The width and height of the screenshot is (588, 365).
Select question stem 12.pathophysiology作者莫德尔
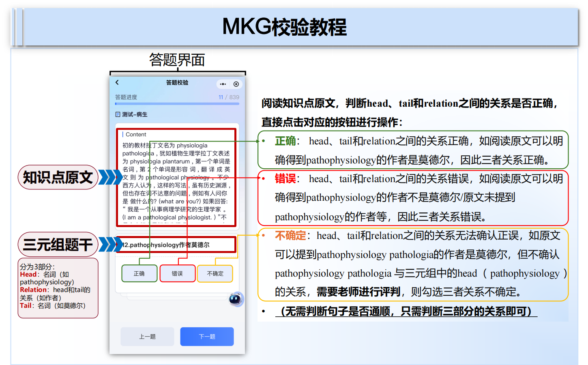click(176, 245)
